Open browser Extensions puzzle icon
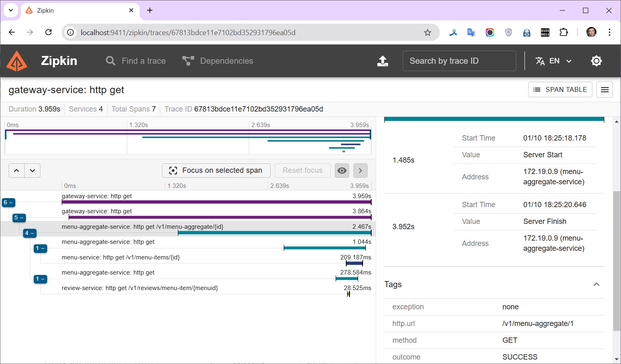Screen dimensions: 621x364 tap(563, 32)
